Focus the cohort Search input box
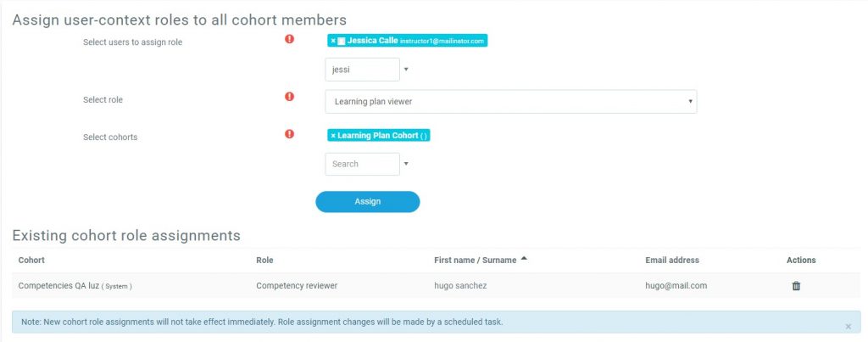 [362, 164]
